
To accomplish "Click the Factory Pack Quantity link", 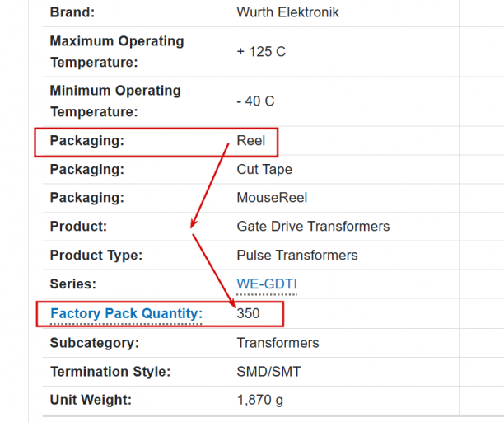I will [126, 313].
